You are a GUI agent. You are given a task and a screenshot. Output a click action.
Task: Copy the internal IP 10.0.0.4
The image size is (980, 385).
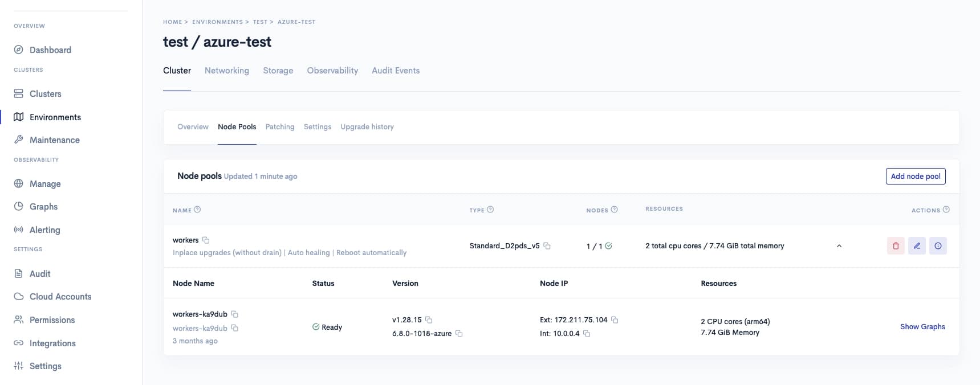click(x=587, y=334)
